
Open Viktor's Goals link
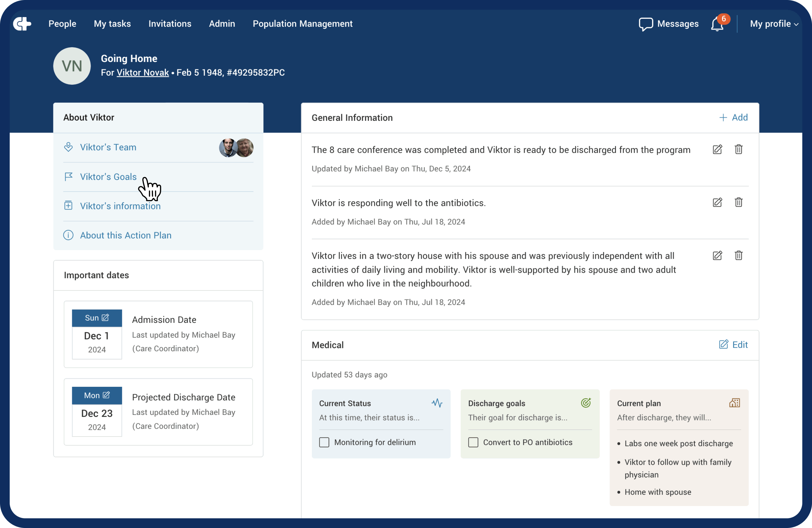(108, 176)
